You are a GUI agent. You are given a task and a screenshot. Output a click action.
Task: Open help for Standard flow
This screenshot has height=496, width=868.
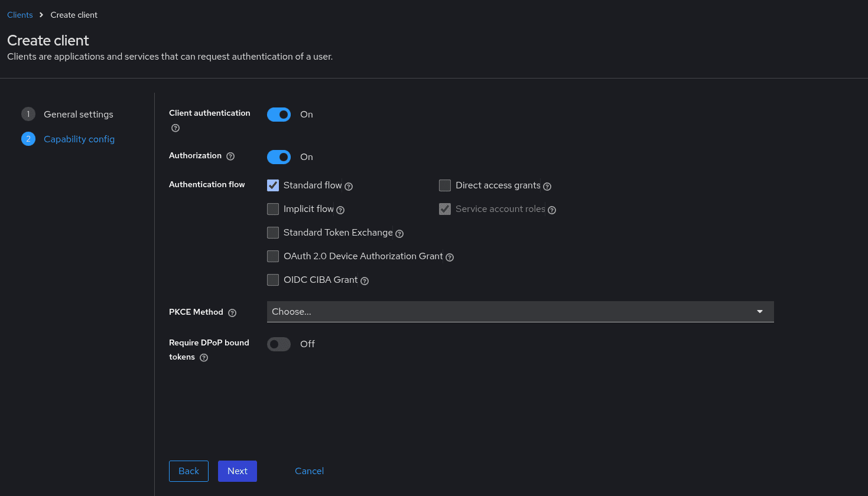pos(349,186)
